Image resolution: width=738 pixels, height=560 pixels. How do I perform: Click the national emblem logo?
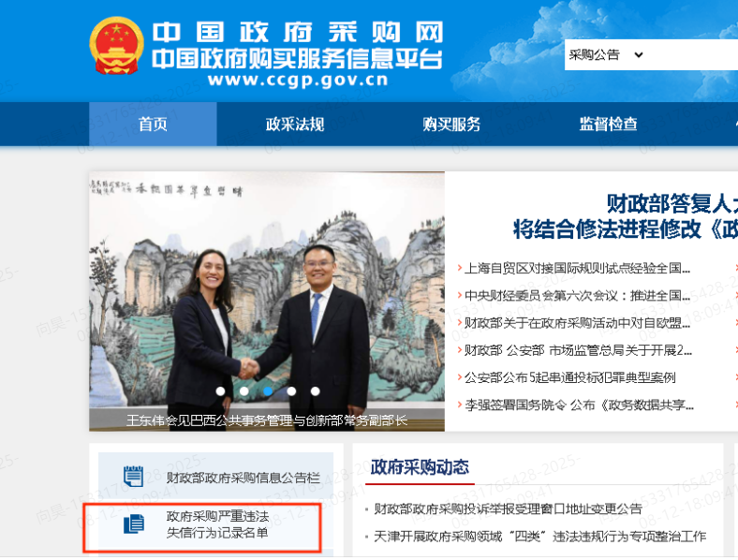tap(116, 46)
